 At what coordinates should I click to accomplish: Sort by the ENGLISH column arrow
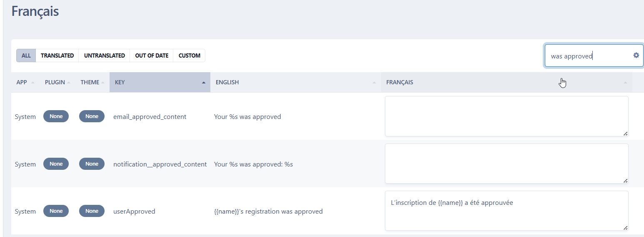click(374, 83)
